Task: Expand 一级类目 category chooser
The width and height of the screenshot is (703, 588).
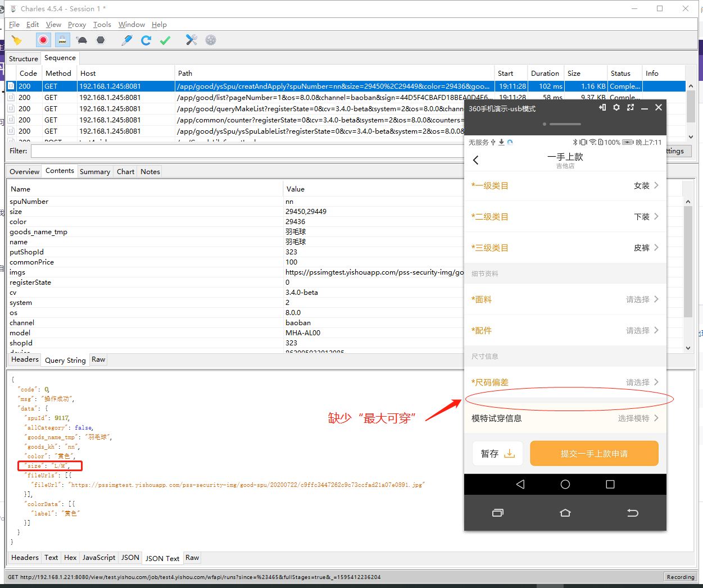Action: (565, 186)
